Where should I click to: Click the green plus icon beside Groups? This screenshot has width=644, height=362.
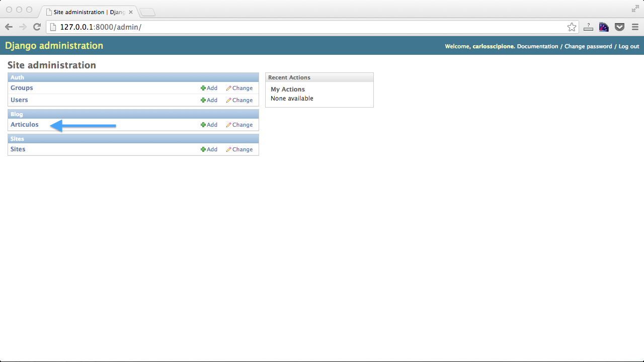pyautogui.click(x=203, y=88)
